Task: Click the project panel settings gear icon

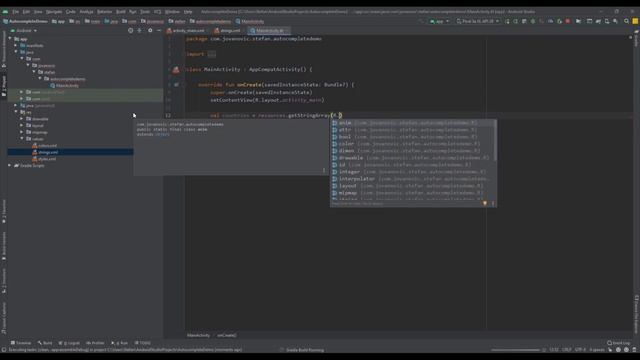Action: 150,30
